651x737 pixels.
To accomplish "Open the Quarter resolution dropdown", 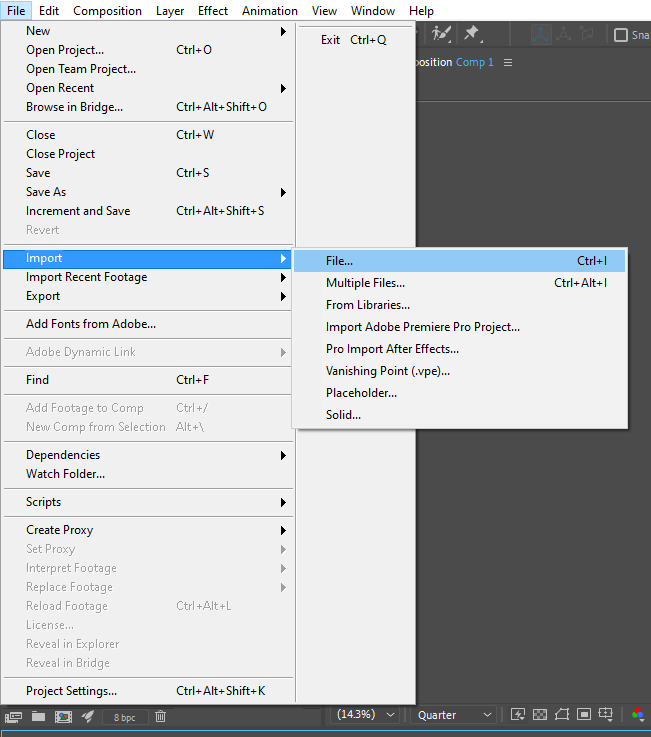I will click(454, 715).
